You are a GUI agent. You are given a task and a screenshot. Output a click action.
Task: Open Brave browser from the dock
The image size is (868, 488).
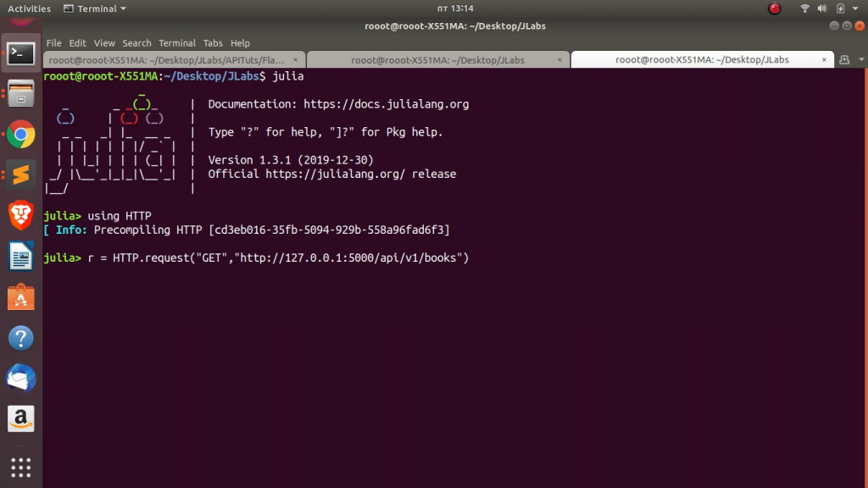coord(21,215)
